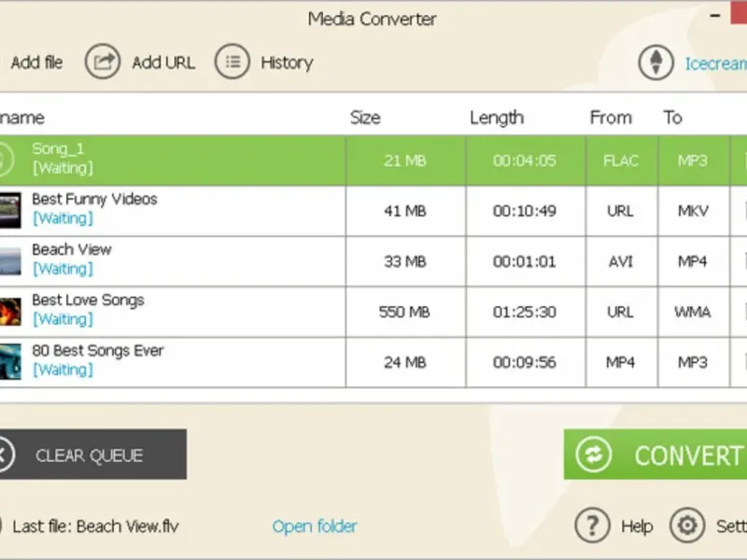Viewport: 747px width, 560px height.
Task: Click the Help label
Action: click(637, 526)
